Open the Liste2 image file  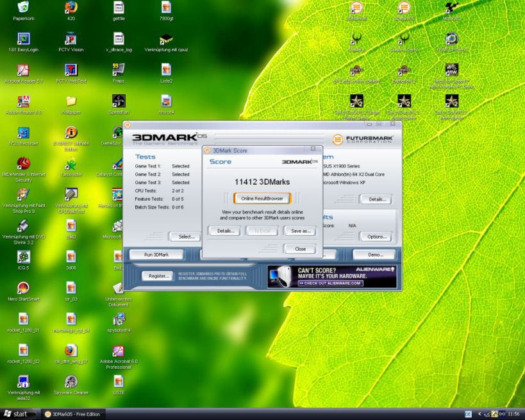166,70
